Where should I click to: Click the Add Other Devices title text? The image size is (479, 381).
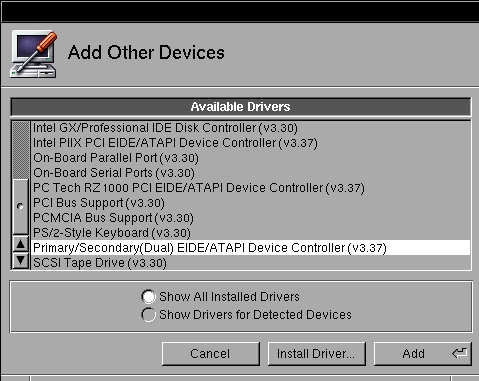click(146, 53)
